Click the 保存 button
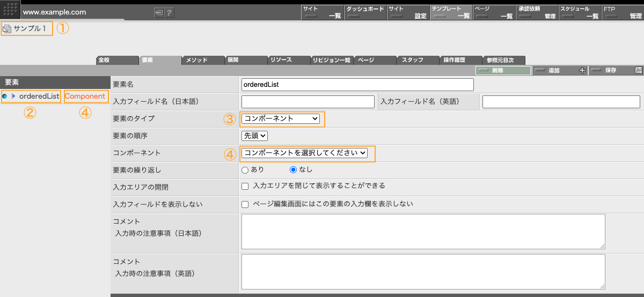The height and width of the screenshot is (297, 644). click(616, 70)
